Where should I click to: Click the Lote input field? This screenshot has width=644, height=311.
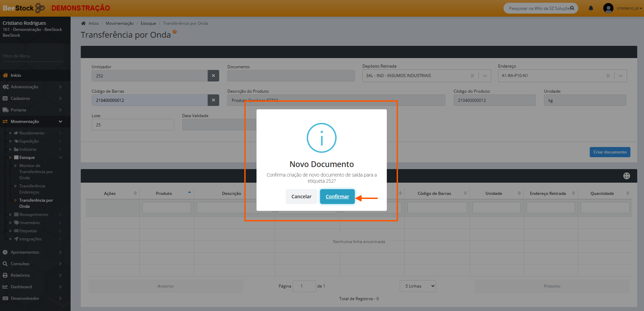pyautogui.click(x=133, y=125)
